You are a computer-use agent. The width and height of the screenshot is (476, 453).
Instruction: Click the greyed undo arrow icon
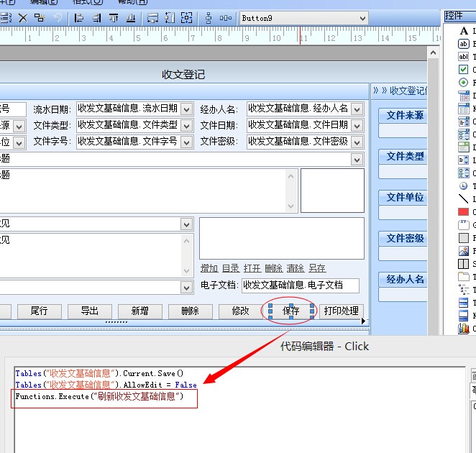click(x=58, y=18)
